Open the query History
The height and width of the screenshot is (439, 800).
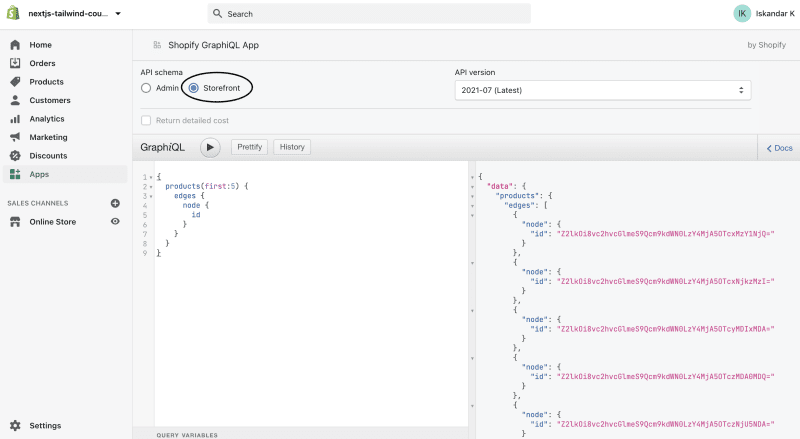point(292,147)
